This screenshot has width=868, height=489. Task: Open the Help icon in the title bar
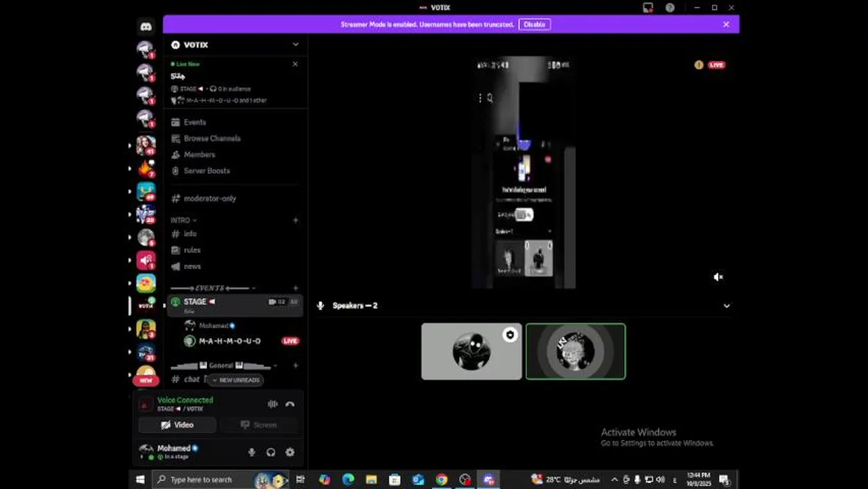point(670,7)
